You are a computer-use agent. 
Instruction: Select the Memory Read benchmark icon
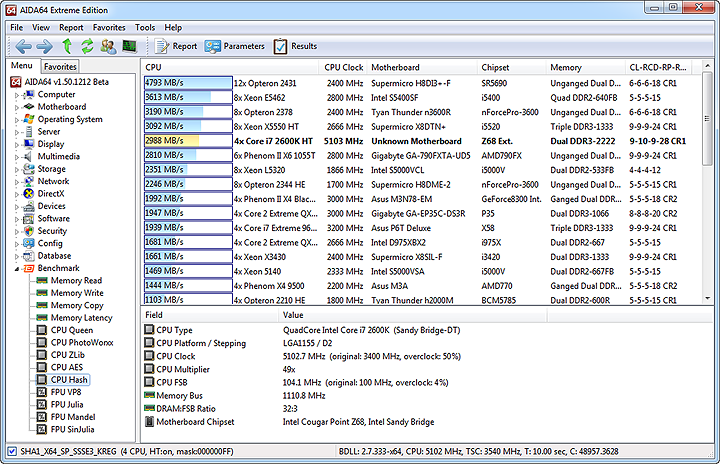[42, 280]
